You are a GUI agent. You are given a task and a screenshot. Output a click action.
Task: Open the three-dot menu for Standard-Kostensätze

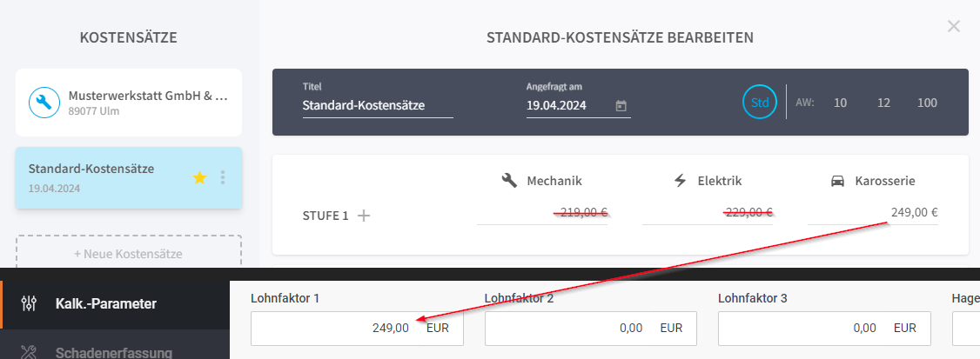pos(223,178)
